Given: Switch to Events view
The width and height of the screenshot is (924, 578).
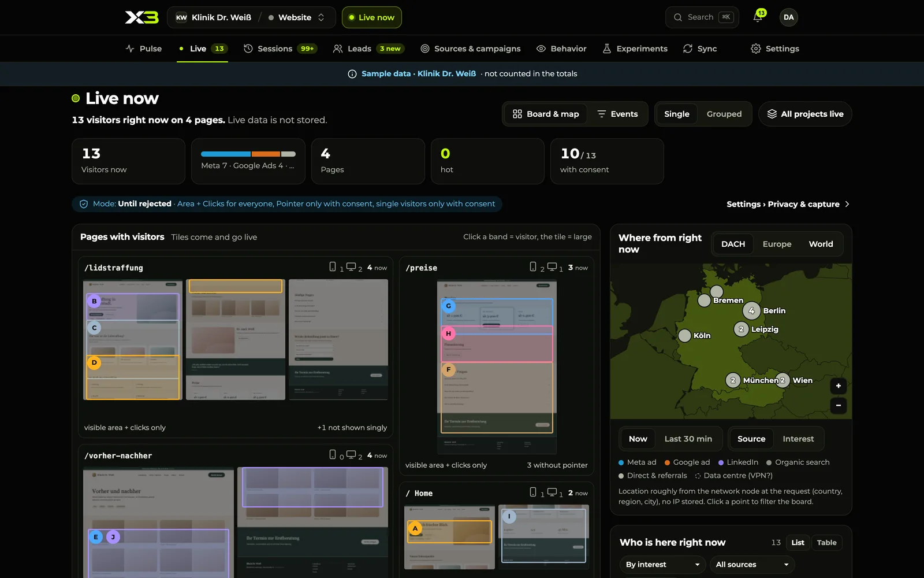Looking at the screenshot, I should pyautogui.click(x=617, y=114).
